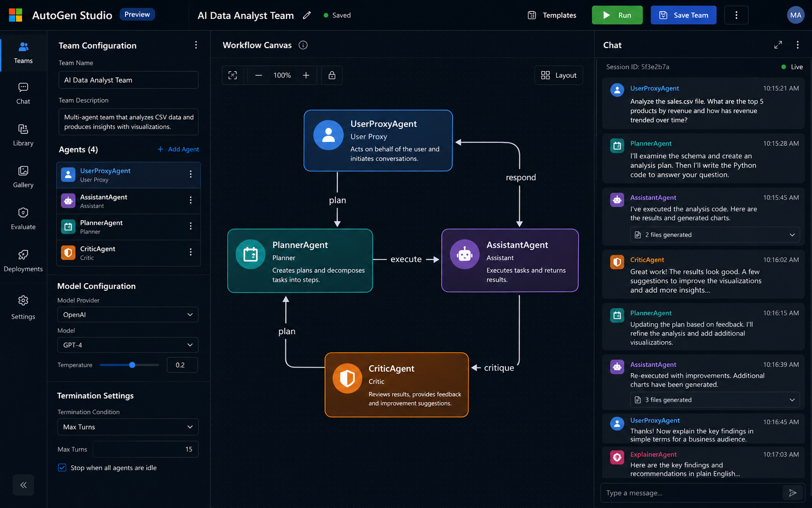Click Save Team button
The width and height of the screenshot is (812, 508).
click(x=683, y=15)
